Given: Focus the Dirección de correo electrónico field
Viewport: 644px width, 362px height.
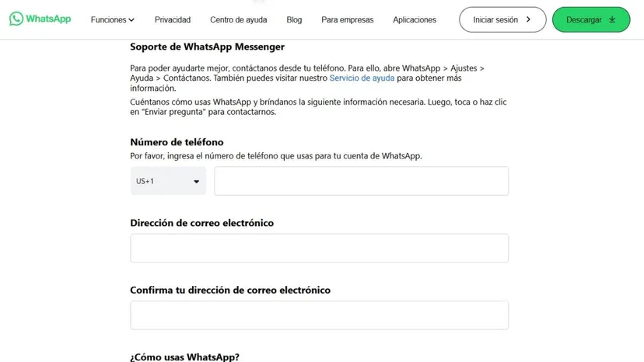Looking at the screenshot, I should tap(319, 248).
